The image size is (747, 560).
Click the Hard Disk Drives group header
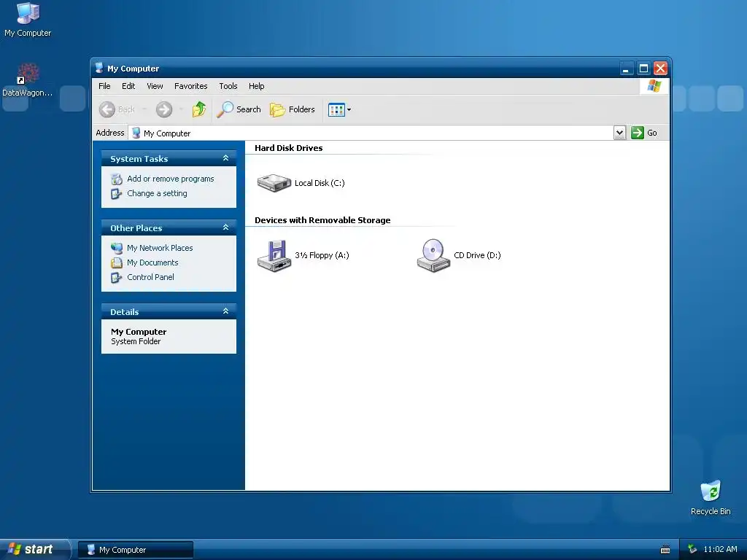click(289, 148)
